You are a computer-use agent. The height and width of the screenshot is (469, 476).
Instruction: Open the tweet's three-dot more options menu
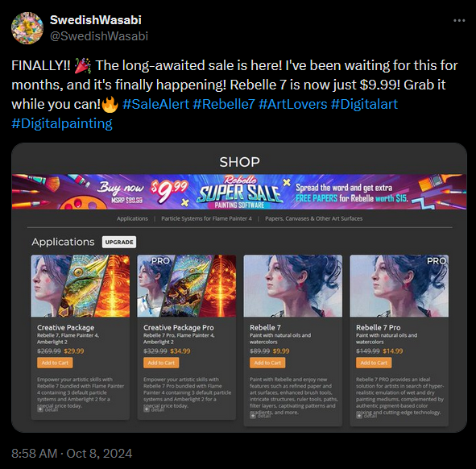(459, 20)
